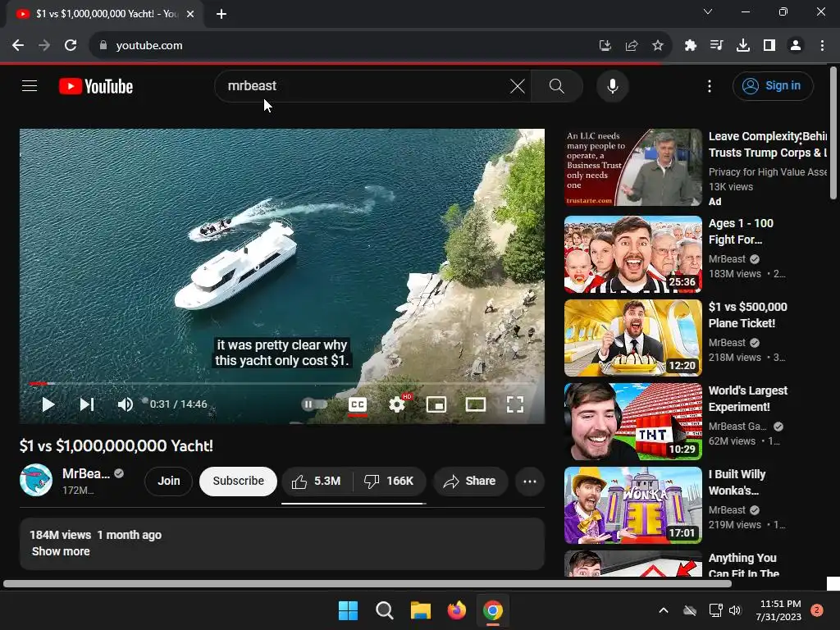Close the $1 vs $1,000,000,000 Yacht tab
The image size is (840, 630).
pyautogui.click(x=190, y=14)
